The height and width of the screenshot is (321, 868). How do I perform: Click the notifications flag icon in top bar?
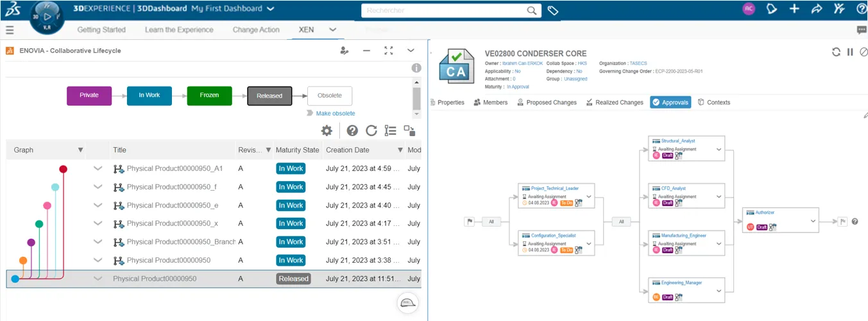tap(772, 9)
